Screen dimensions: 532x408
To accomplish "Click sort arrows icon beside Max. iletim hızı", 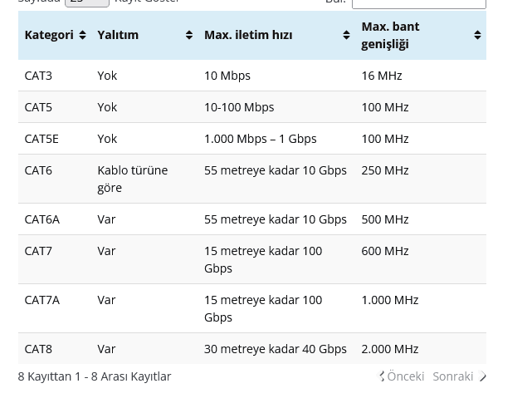I will coord(346,35).
